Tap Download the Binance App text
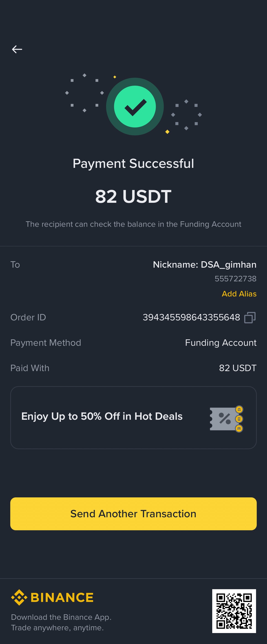This screenshot has width=267, height=644. pyautogui.click(x=61, y=617)
